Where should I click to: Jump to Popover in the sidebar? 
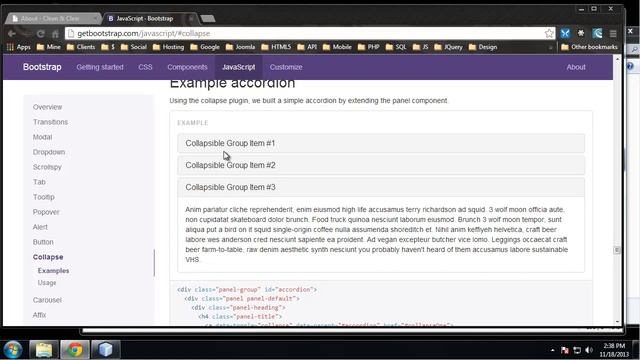[x=46, y=212]
